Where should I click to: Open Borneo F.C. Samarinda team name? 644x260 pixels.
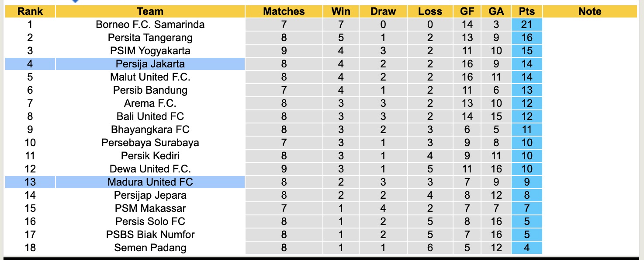150,25
